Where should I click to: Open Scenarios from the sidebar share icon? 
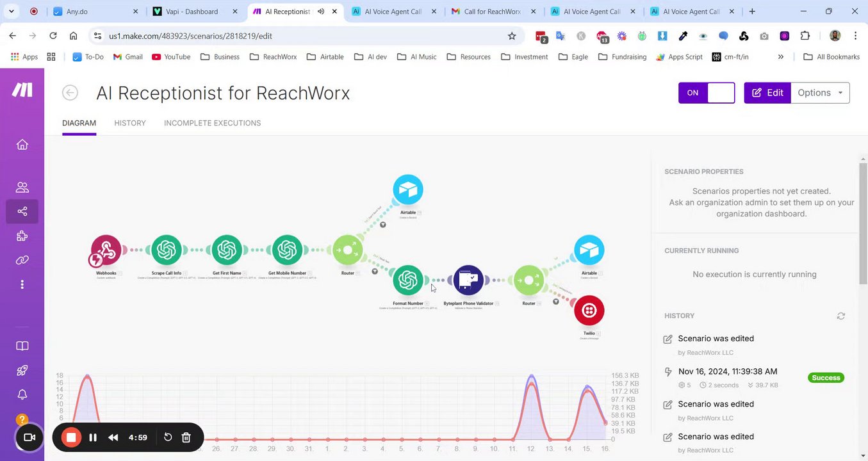click(22, 211)
